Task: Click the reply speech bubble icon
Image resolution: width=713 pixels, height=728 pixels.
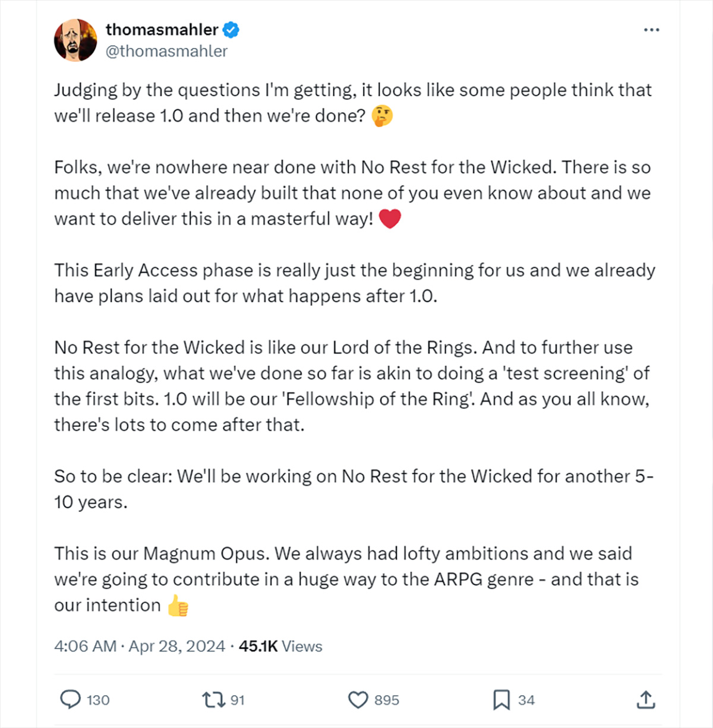Action: (71, 699)
